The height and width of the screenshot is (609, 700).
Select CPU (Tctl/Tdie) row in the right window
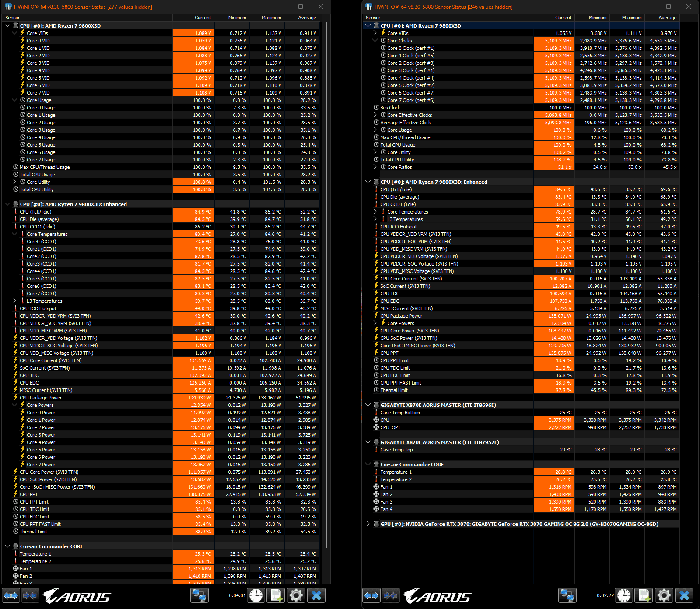coord(521,189)
